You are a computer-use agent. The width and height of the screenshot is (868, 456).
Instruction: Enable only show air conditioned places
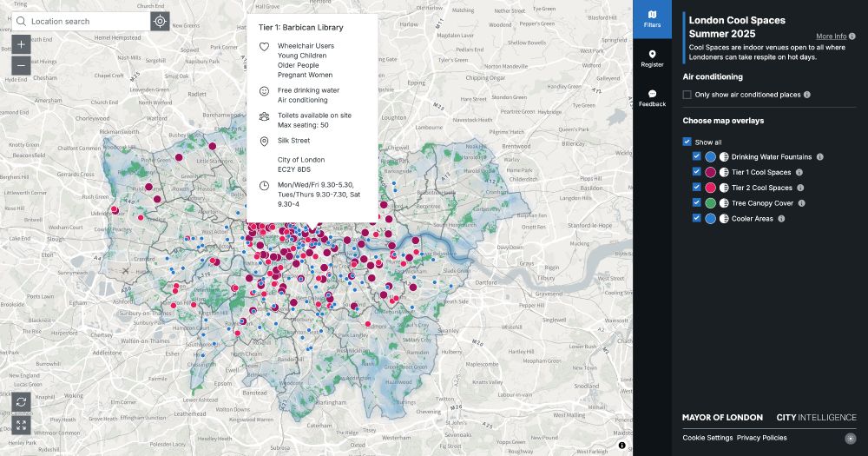687,95
